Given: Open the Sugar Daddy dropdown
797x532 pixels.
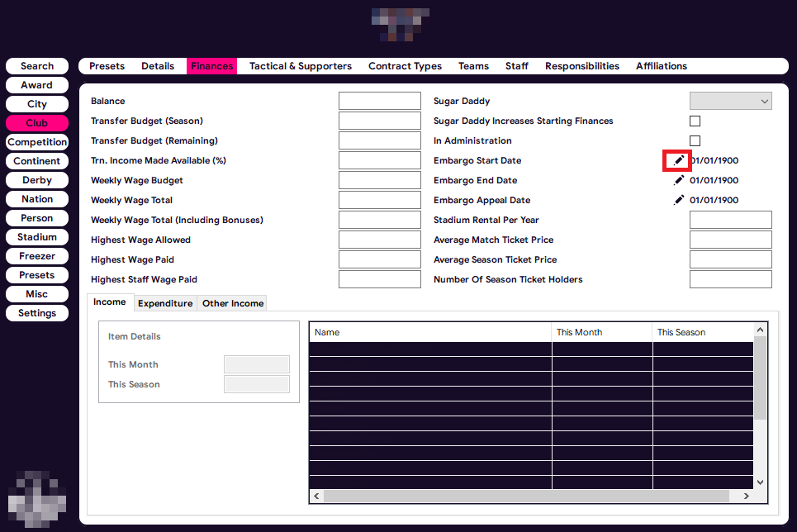Looking at the screenshot, I should (730, 101).
